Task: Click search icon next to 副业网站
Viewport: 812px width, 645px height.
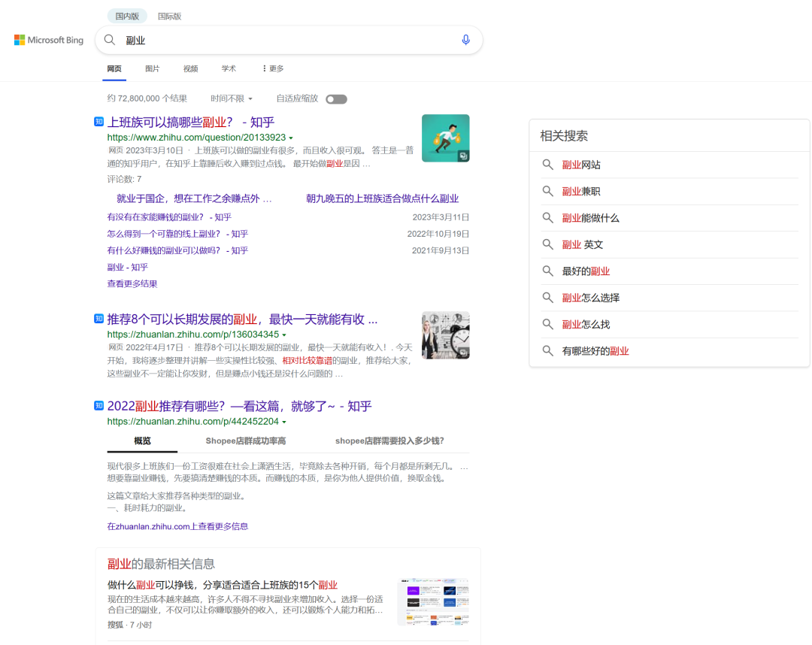Action: click(x=547, y=165)
